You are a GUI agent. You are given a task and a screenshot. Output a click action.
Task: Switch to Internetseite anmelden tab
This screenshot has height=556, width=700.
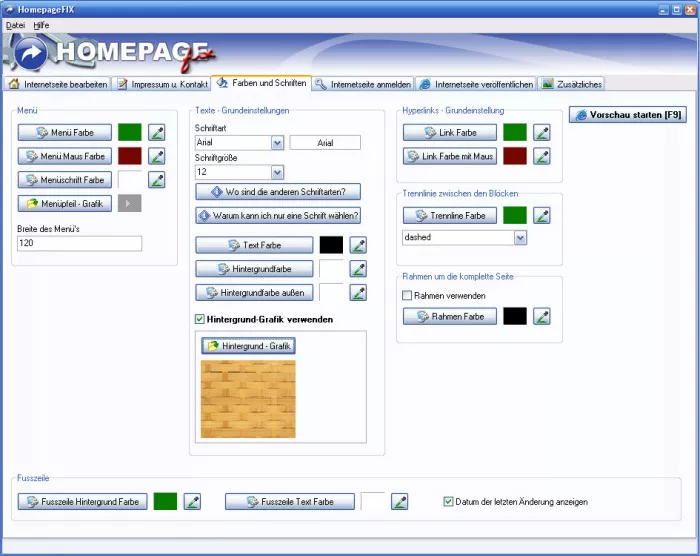363,84
